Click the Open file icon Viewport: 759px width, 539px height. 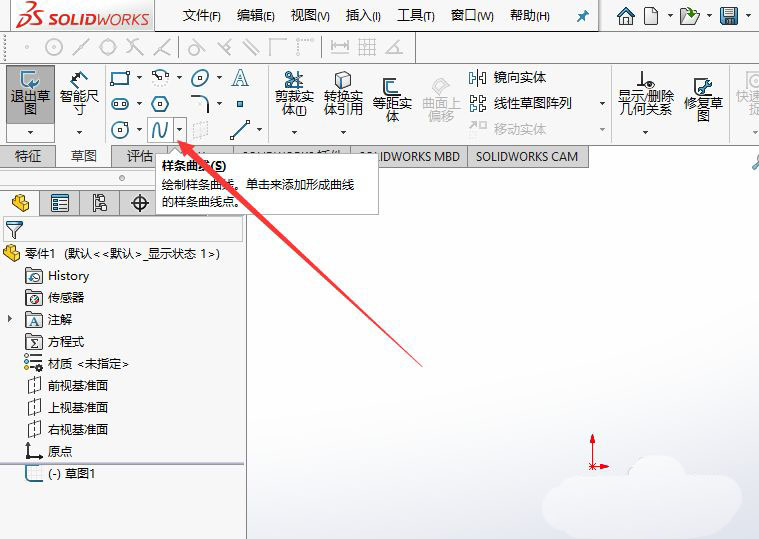pyautogui.click(x=689, y=16)
